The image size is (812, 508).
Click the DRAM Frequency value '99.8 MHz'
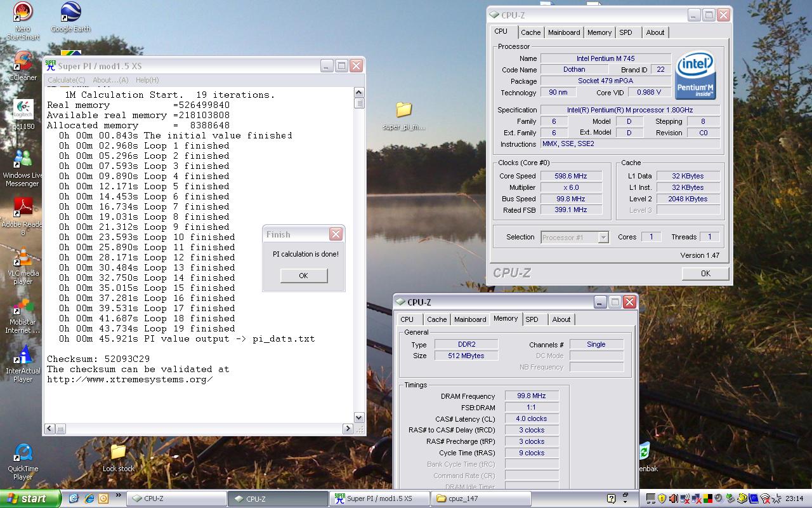[x=532, y=396]
